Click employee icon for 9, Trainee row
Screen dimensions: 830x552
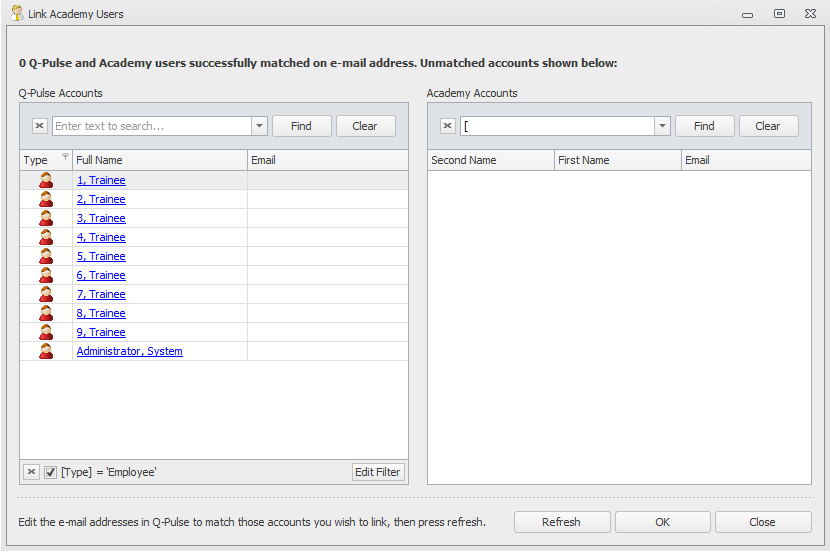tap(46, 332)
